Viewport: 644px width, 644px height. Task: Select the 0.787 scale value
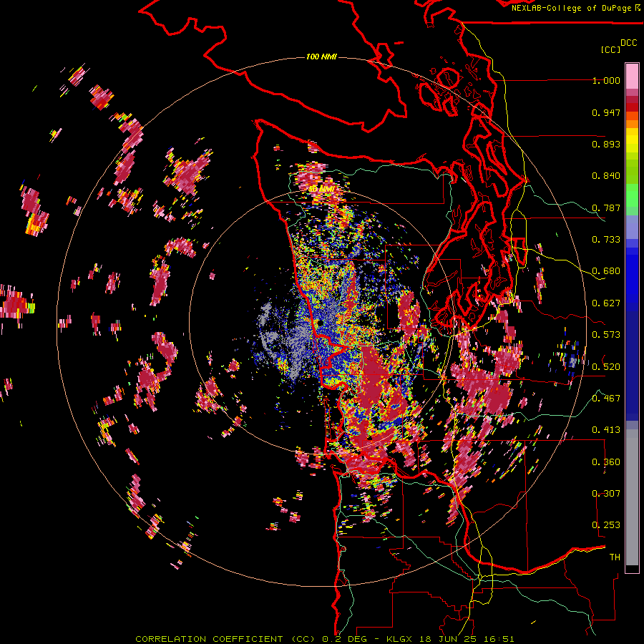(x=606, y=208)
